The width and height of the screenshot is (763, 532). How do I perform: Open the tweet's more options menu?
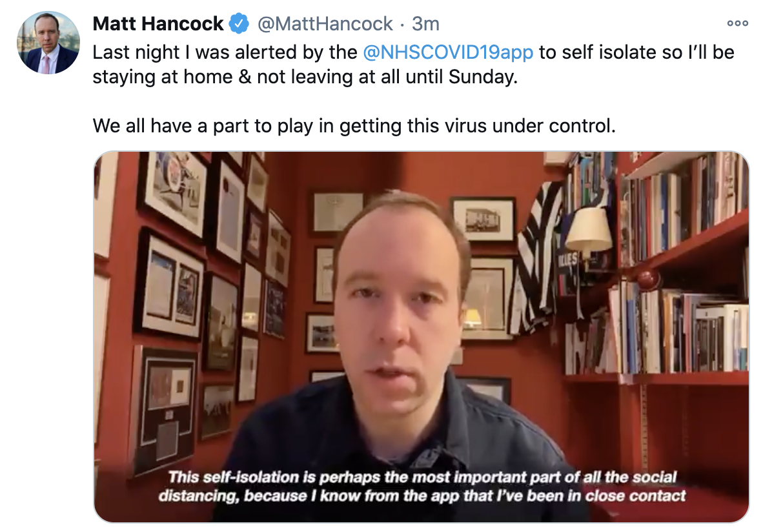pyautogui.click(x=737, y=23)
